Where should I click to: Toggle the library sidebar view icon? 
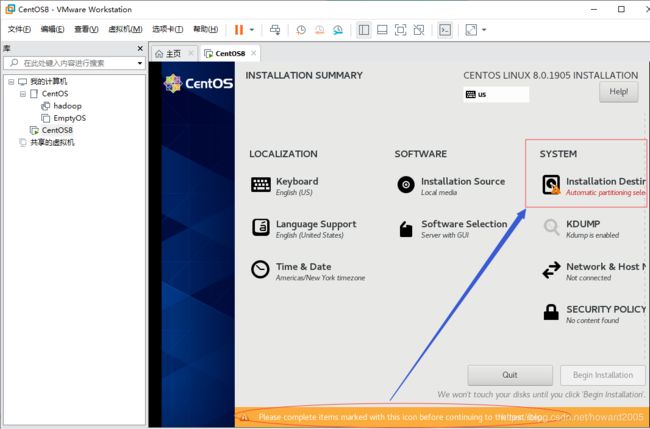[x=364, y=29]
